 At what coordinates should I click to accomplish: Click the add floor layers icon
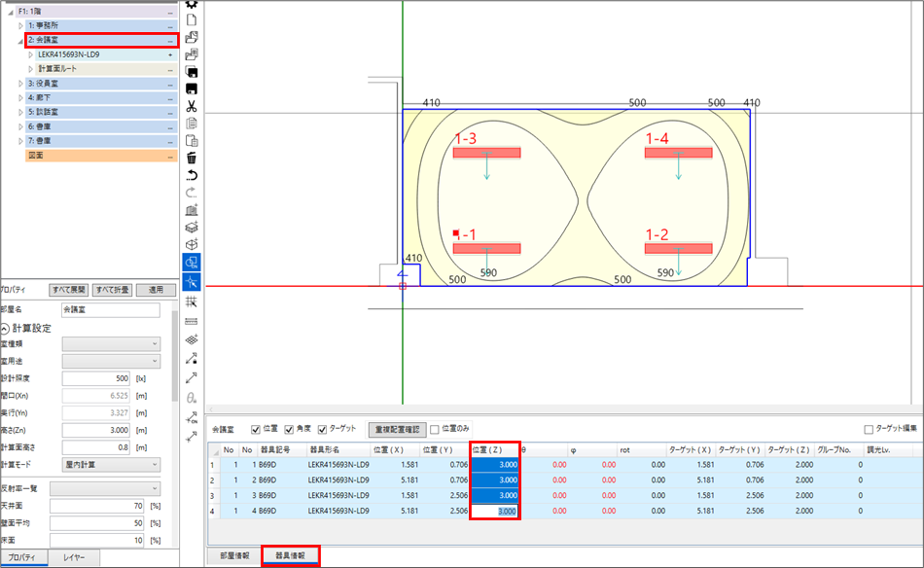click(x=192, y=228)
